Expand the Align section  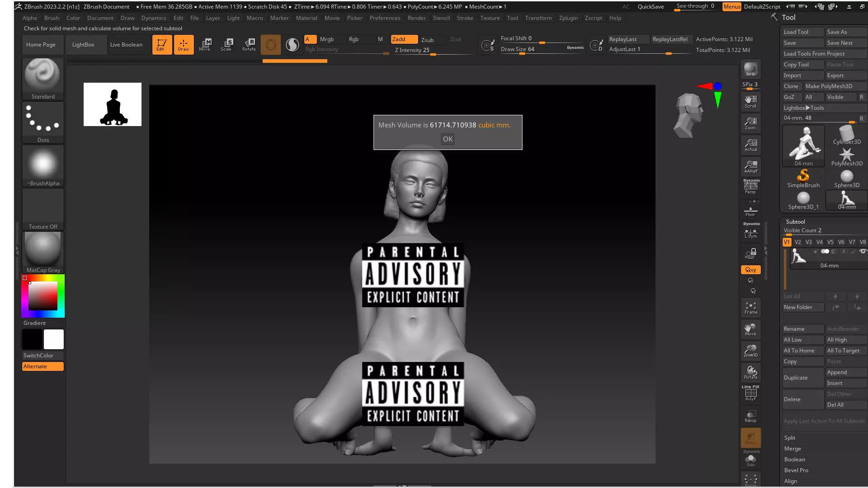click(x=790, y=481)
